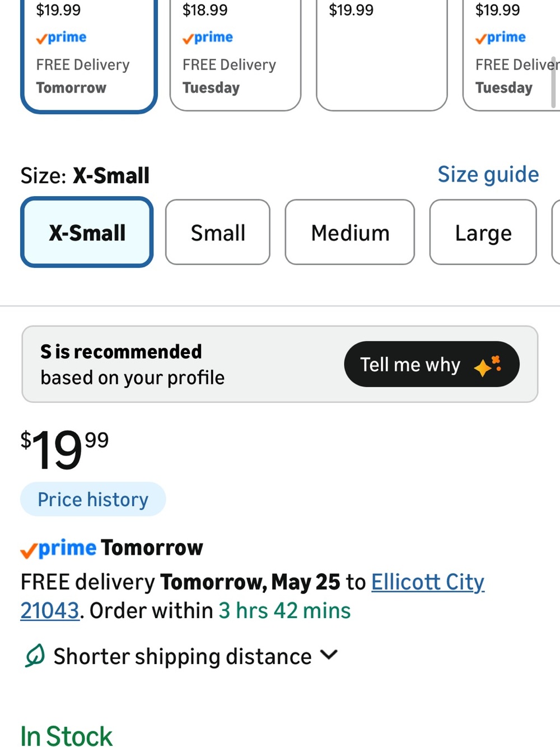The width and height of the screenshot is (560, 747).
Task: Click the leaf icon beside Shorter shipping distance
Action: [35, 656]
